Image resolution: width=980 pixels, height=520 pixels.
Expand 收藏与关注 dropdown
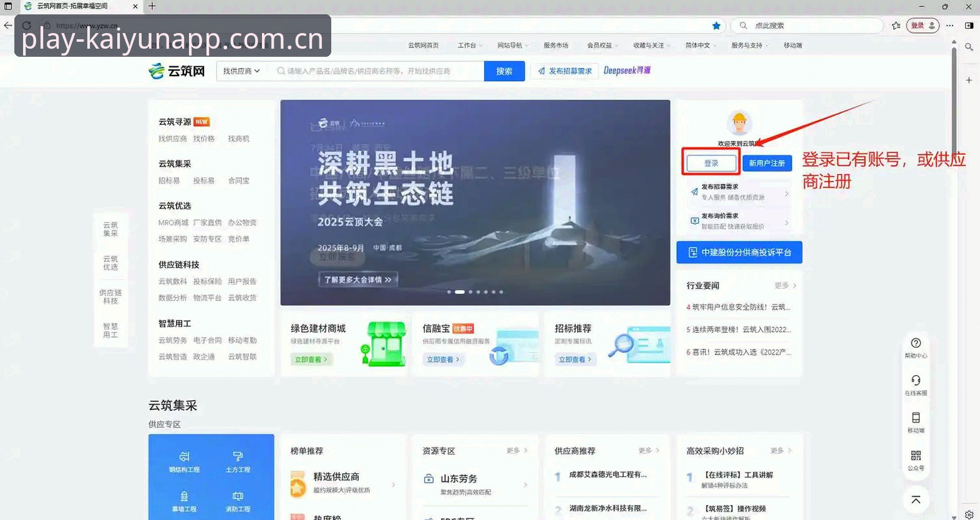tap(652, 46)
